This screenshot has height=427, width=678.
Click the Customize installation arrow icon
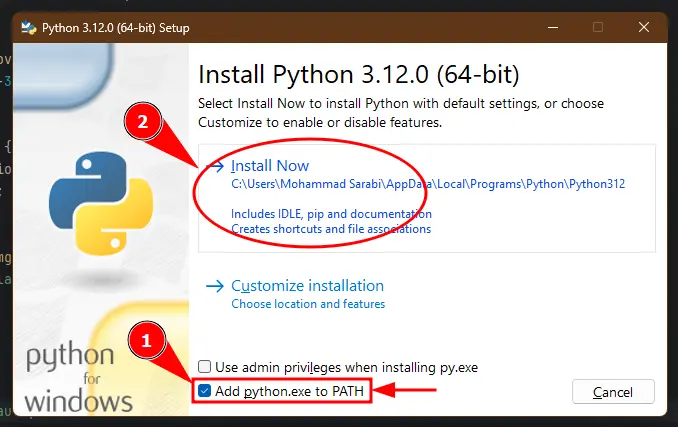click(215, 286)
